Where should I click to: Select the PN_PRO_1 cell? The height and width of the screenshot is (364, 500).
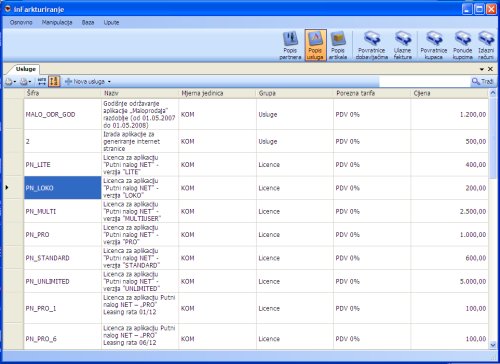[x=62, y=308]
